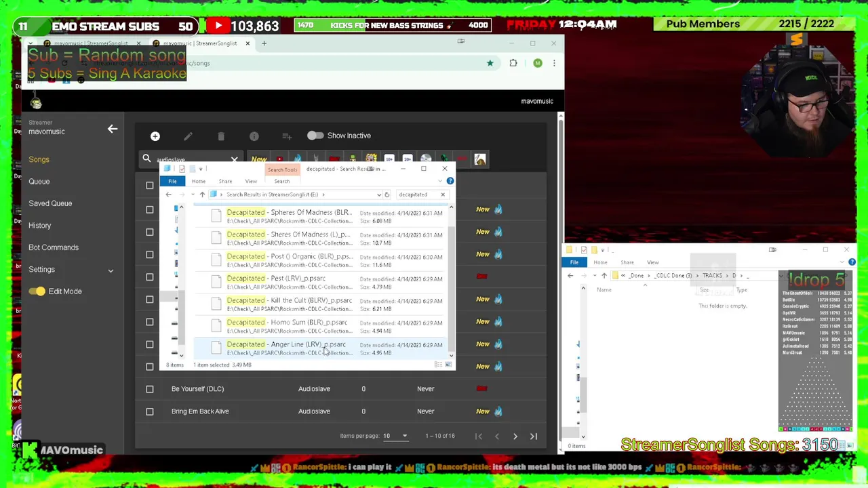Open address bar dropdown in search window

pos(378,195)
